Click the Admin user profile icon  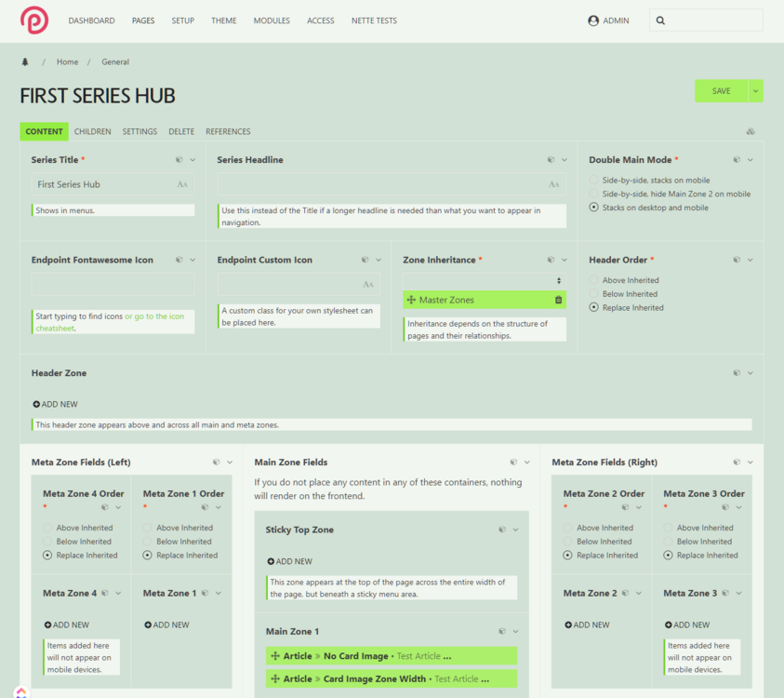pyautogui.click(x=593, y=20)
